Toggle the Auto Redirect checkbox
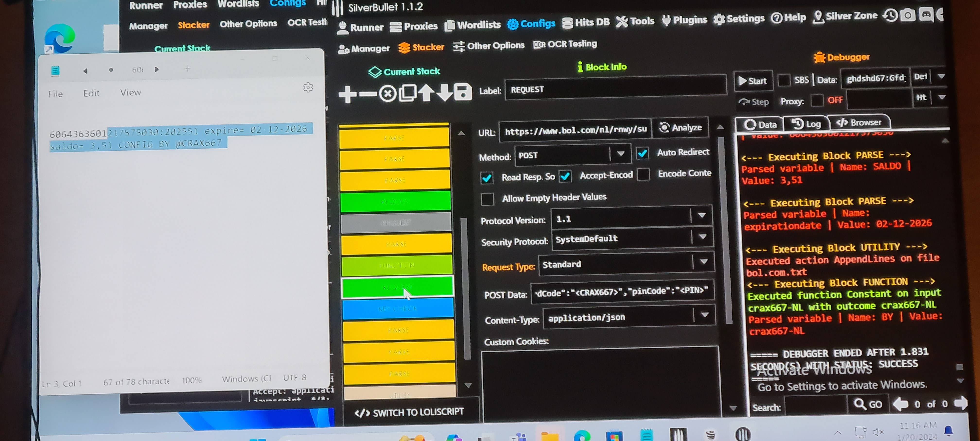Screen dimensions: 980x441 (x=642, y=153)
